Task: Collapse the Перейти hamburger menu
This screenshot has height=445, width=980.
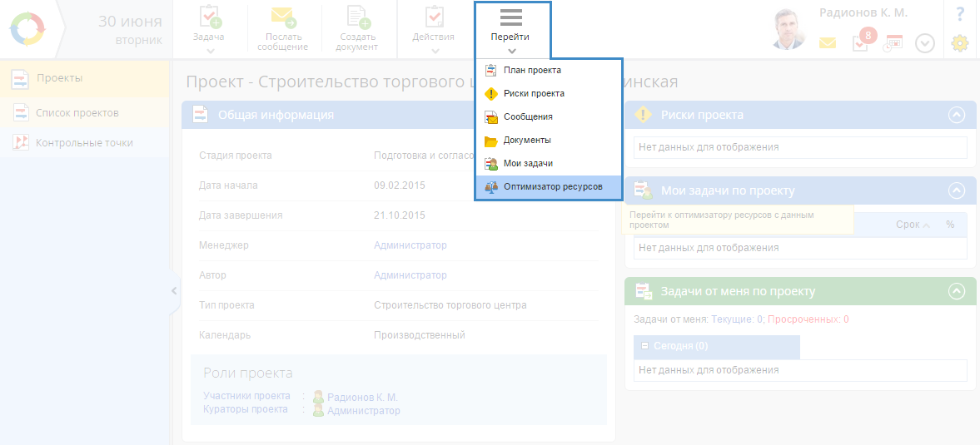Action: click(x=512, y=29)
